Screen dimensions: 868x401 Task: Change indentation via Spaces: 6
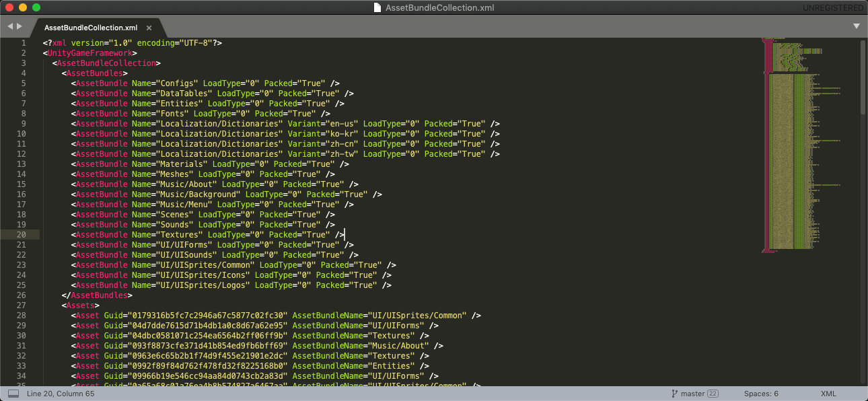pyautogui.click(x=761, y=394)
